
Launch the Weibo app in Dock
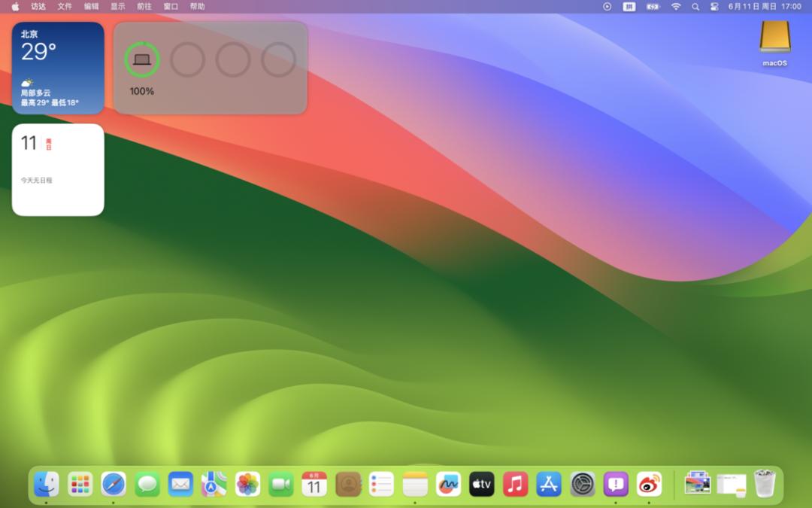pos(649,484)
